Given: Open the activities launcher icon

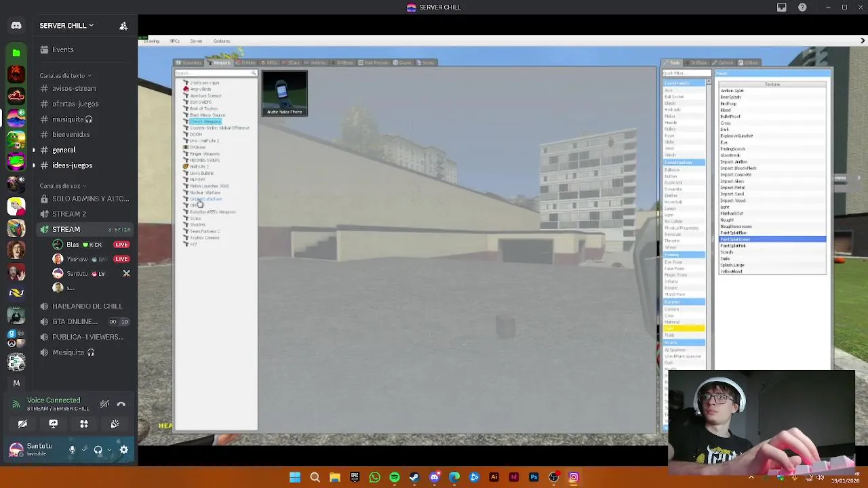Looking at the screenshot, I should point(84,424).
